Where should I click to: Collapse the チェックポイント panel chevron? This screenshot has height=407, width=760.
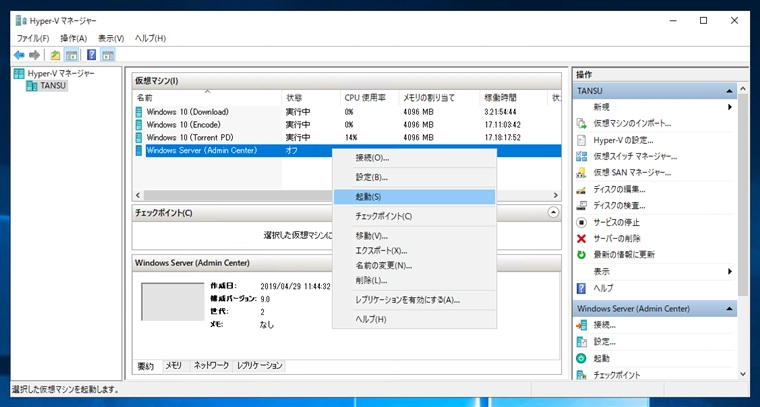(x=553, y=212)
